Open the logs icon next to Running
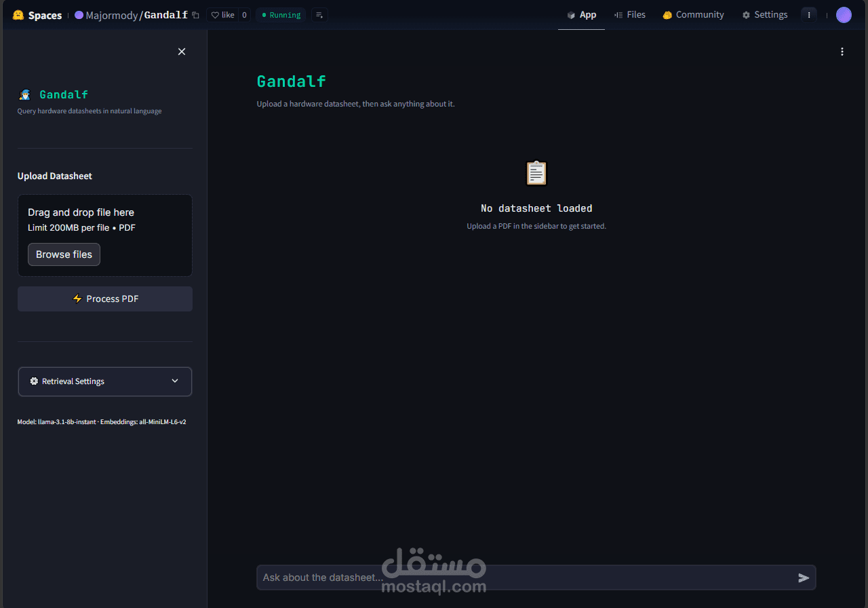868x608 pixels. point(319,15)
